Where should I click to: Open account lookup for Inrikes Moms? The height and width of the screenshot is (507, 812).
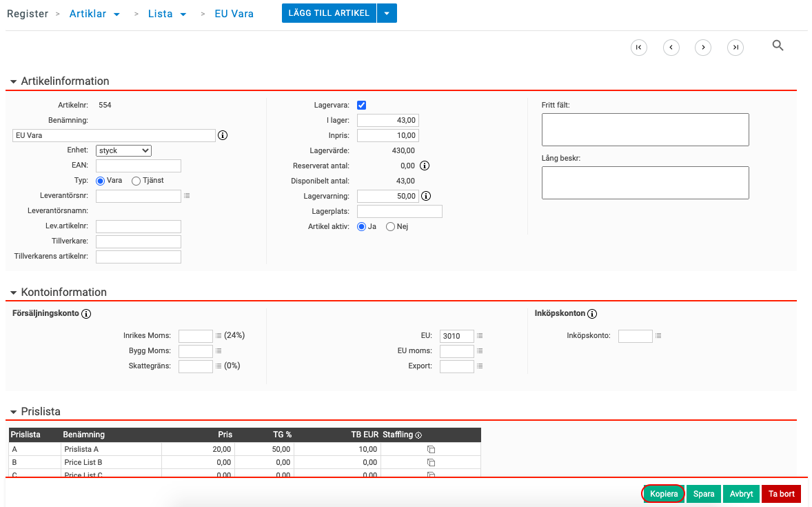pyautogui.click(x=219, y=336)
